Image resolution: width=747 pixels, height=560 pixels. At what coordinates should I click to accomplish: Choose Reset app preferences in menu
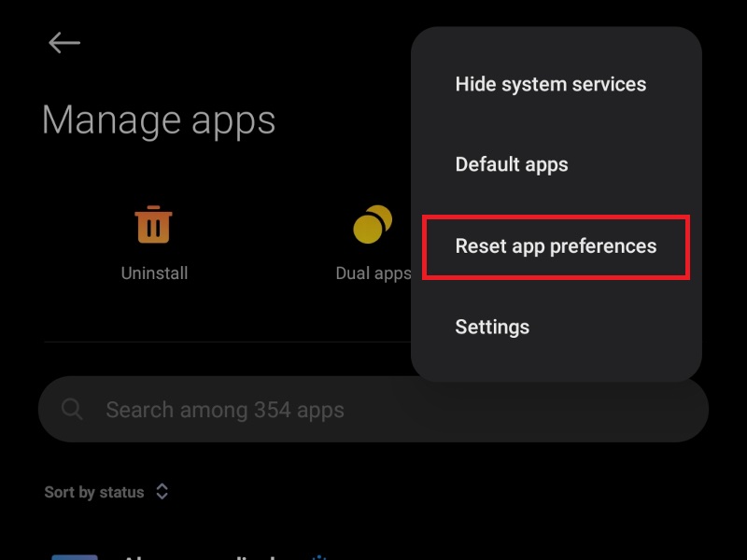(x=556, y=246)
